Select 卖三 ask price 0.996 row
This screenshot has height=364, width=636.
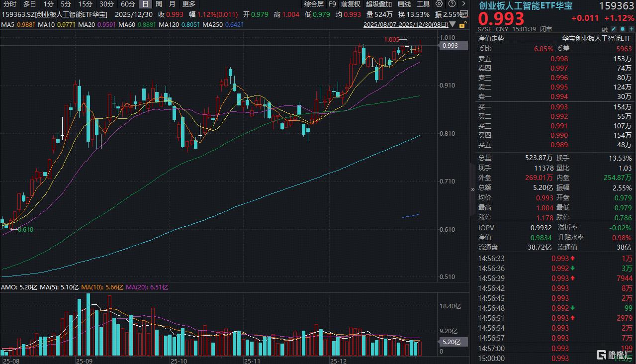tap(555, 78)
